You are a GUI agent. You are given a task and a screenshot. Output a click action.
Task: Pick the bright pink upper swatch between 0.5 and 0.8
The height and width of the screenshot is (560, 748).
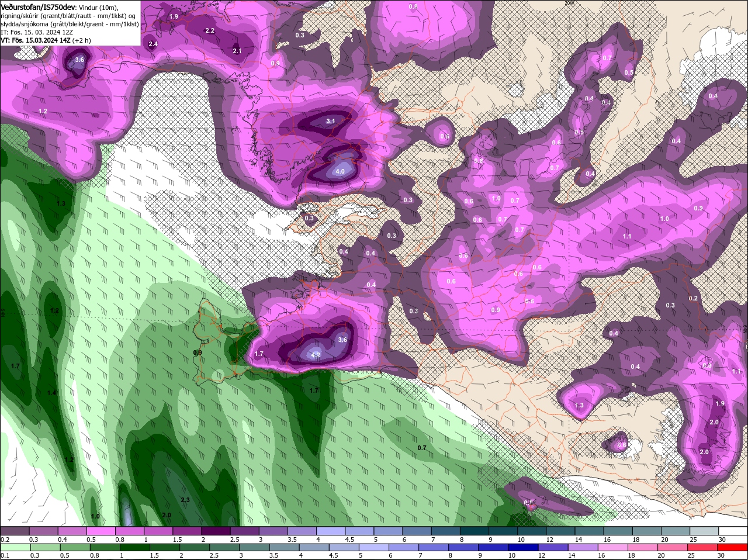[x=101, y=531]
